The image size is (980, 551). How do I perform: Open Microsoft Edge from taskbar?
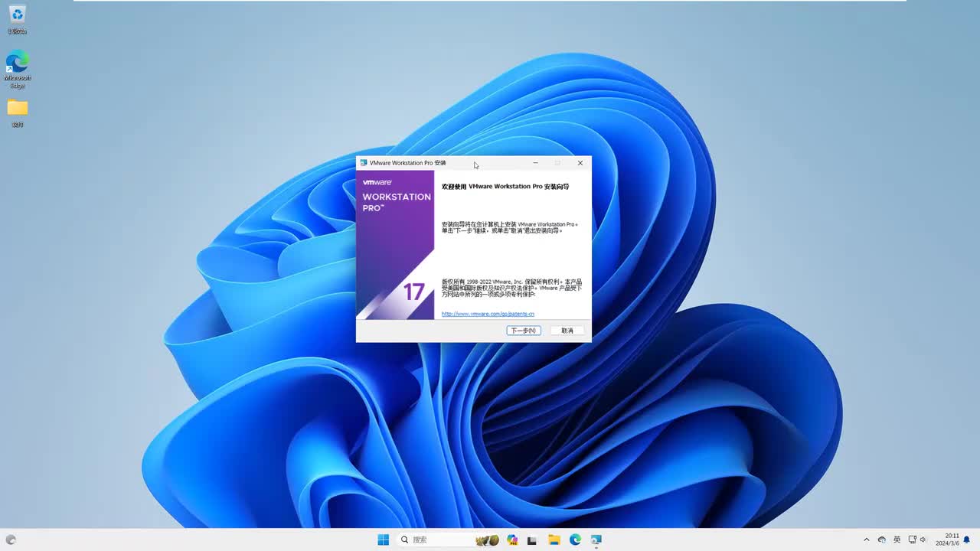[x=575, y=540]
